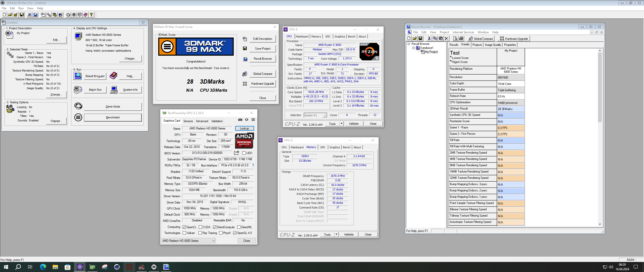Toggle the OpenGL 4.5 checkbox in GPU-Z
This screenshot has height=272, width=644.
click(235, 233)
